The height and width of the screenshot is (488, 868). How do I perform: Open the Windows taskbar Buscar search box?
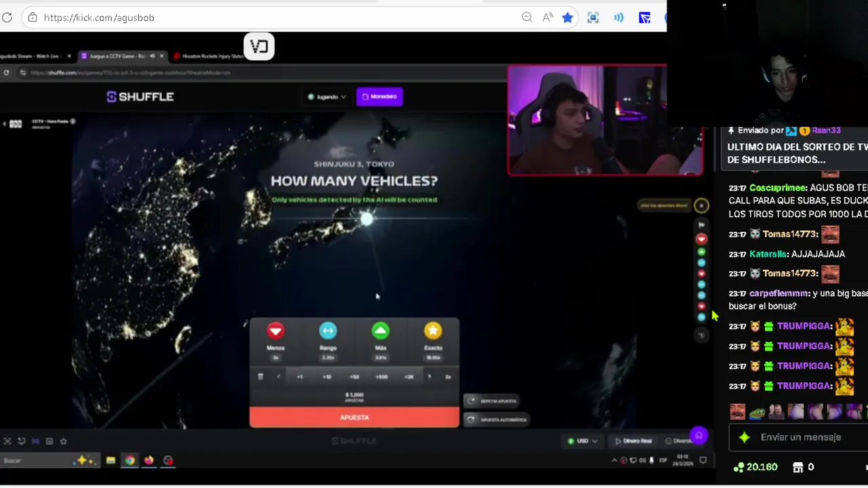click(49, 461)
